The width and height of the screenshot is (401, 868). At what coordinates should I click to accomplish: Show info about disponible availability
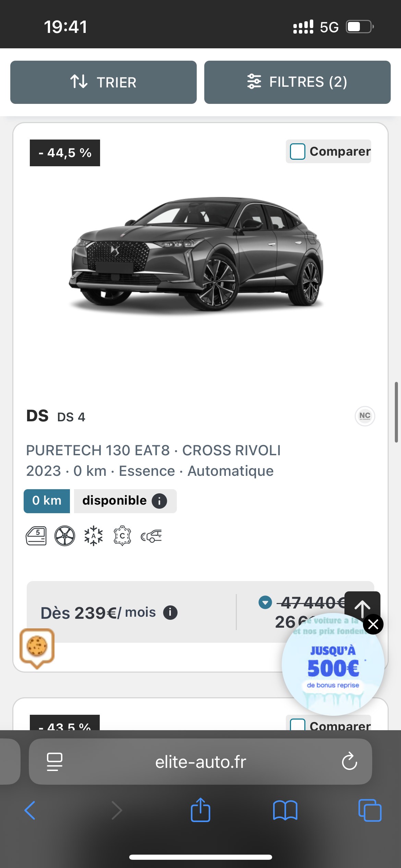coord(159,501)
